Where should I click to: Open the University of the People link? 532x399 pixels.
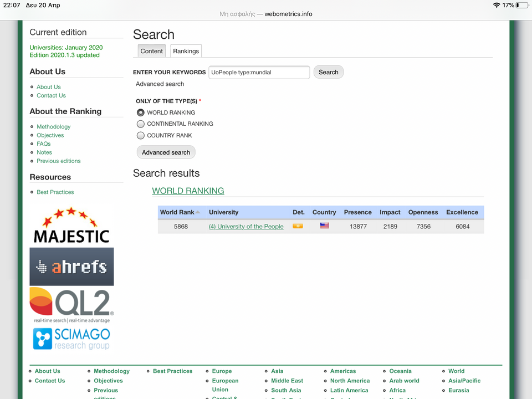246,226
